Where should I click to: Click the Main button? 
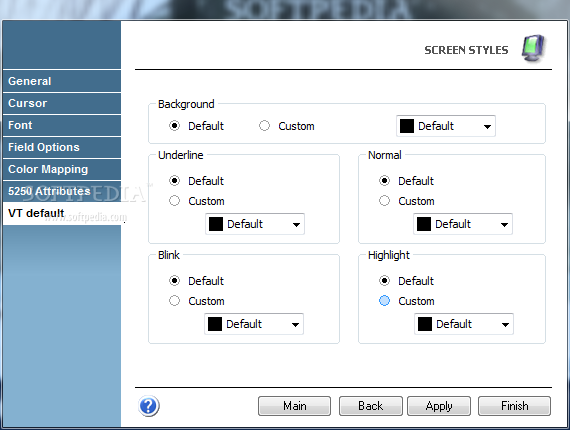[294, 406]
